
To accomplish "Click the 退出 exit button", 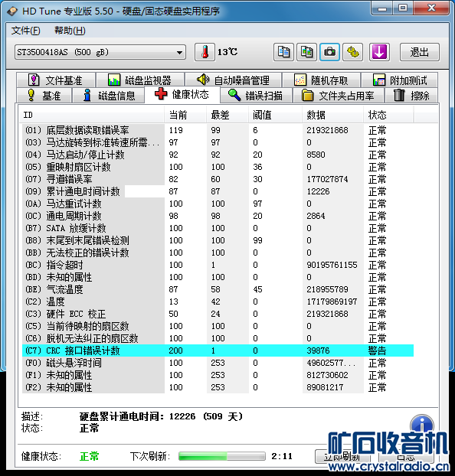I will (420, 52).
